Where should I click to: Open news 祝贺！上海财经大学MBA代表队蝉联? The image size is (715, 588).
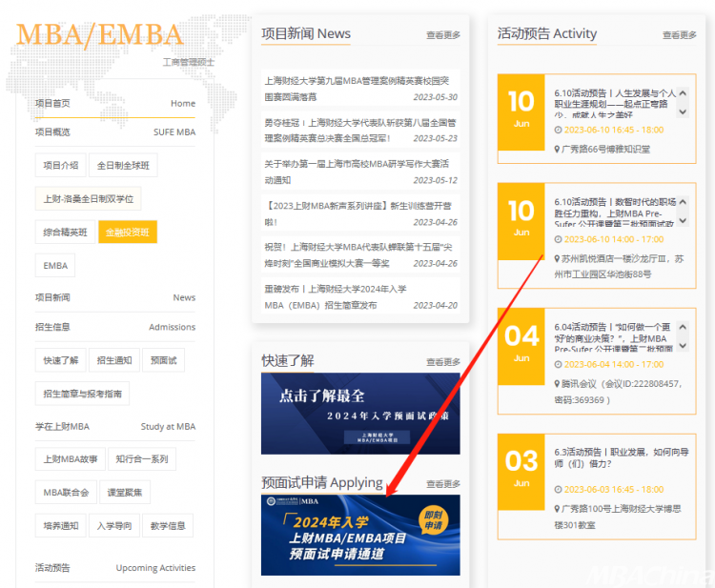pyautogui.click(x=360, y=255)
